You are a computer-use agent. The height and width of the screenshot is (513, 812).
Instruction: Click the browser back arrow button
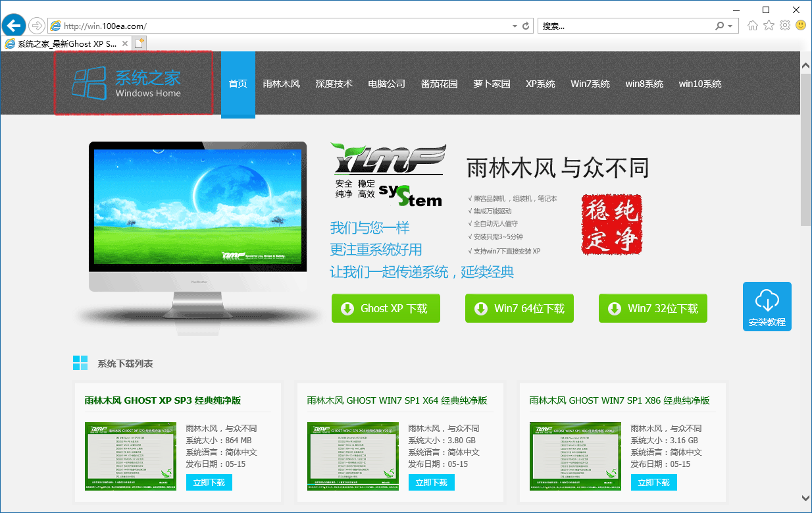click(x=13, y=26)
